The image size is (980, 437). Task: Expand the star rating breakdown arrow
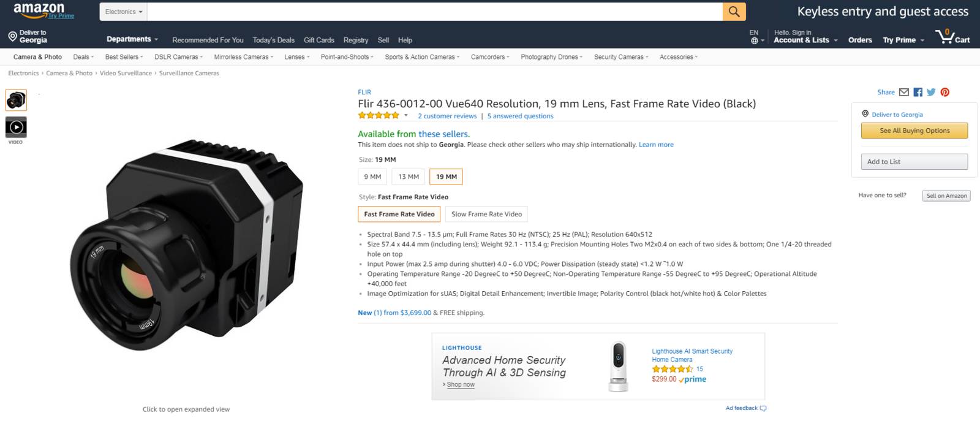(x=405, y=116)
